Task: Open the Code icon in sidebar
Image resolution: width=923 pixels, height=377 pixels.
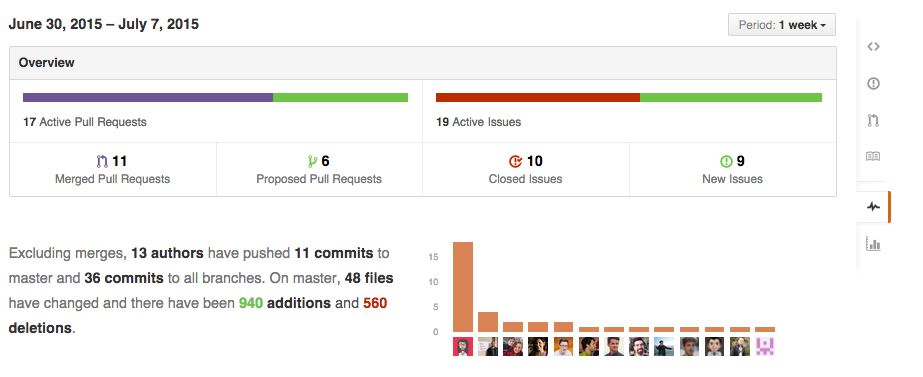Action: [x=873, y=47]
